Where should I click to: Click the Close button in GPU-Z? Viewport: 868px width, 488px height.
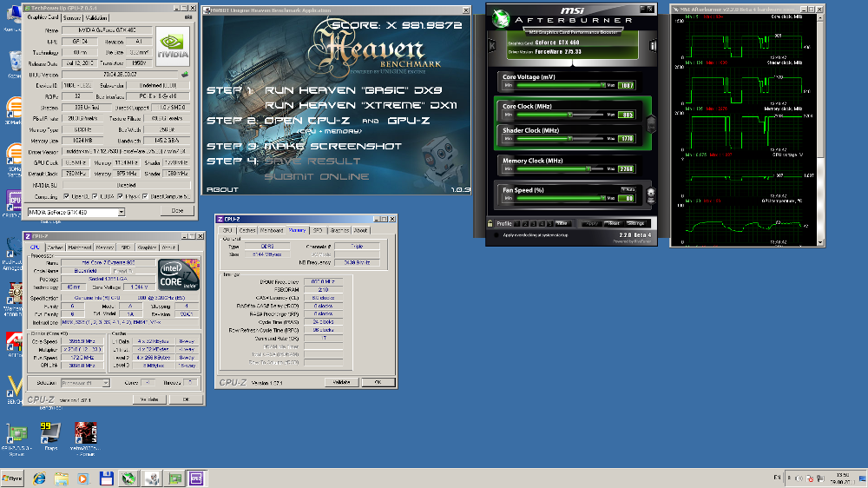(x=177, y=210)
